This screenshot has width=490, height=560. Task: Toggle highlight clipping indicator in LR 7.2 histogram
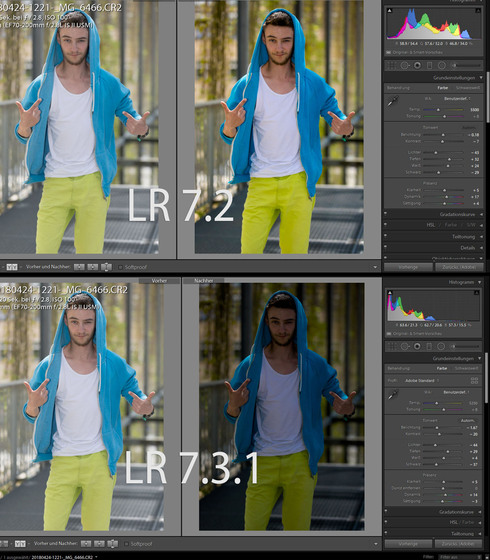click(x=478, y=11)
